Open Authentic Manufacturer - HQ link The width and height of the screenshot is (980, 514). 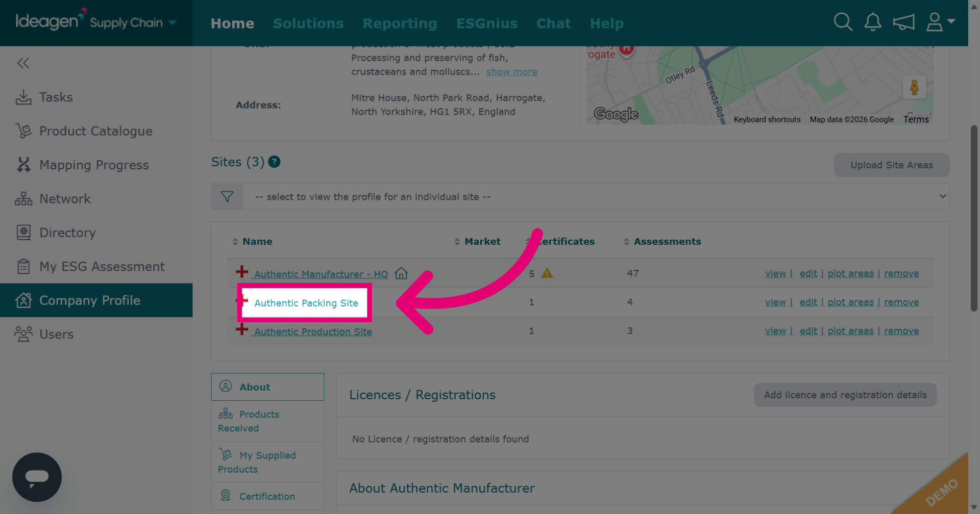321,274
